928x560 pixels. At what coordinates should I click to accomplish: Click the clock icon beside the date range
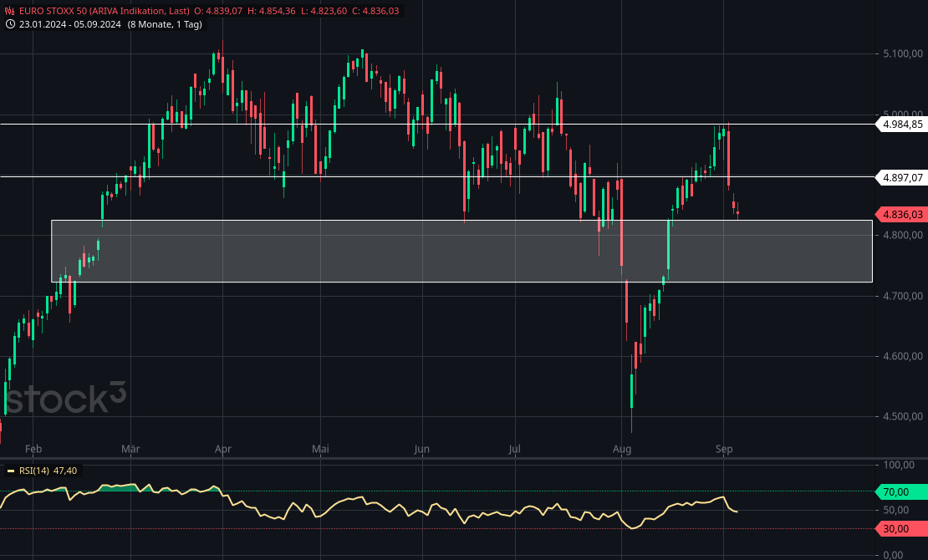click(x=9, y=25)
